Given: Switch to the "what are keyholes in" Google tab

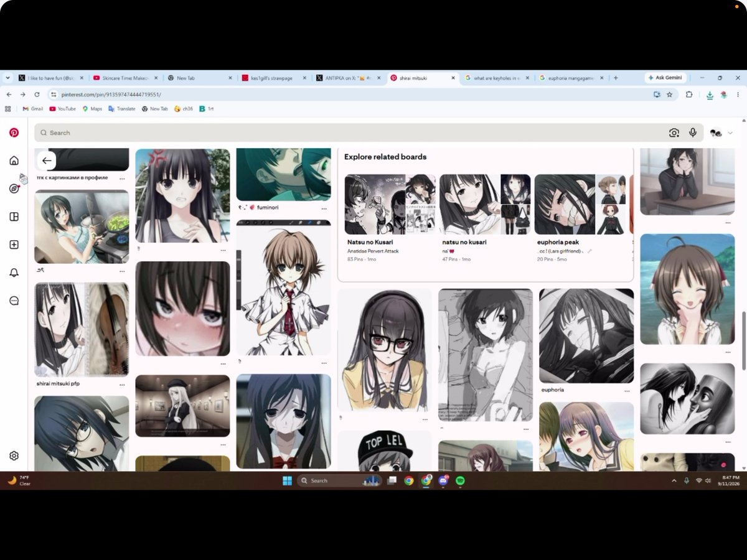Looking at the screenshot, I should tap(498, 78).
